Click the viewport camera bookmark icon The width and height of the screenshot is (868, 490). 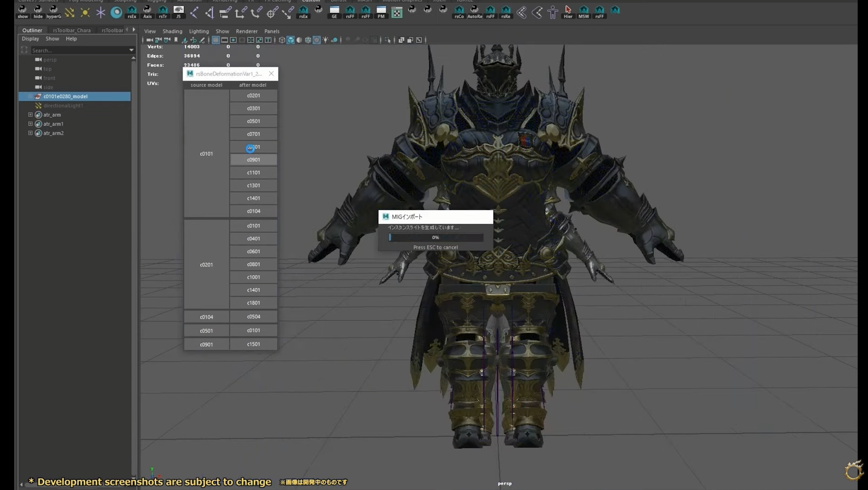pos(176,40)
